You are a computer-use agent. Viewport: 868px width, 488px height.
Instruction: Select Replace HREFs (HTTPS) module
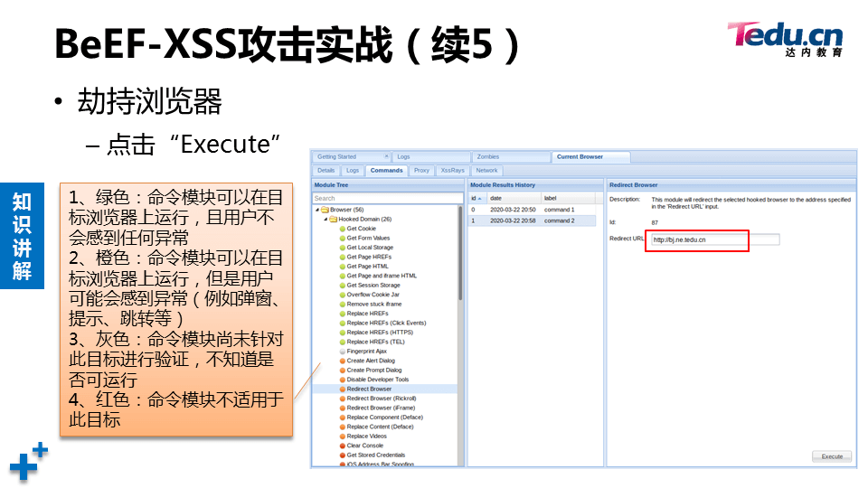click(380, 332)
